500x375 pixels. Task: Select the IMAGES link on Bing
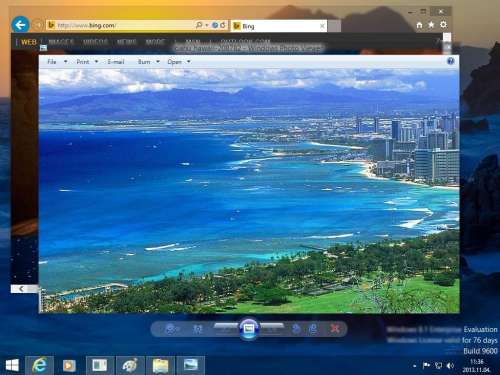61,42
